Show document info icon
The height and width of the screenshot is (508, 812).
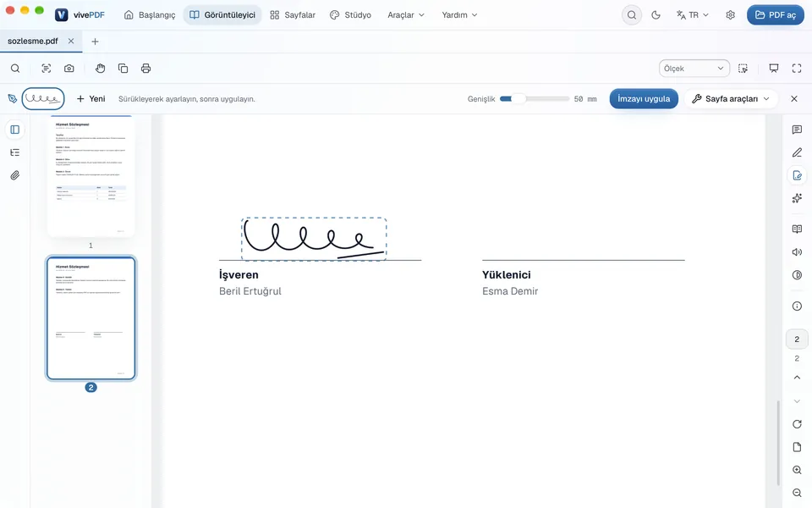797,306
